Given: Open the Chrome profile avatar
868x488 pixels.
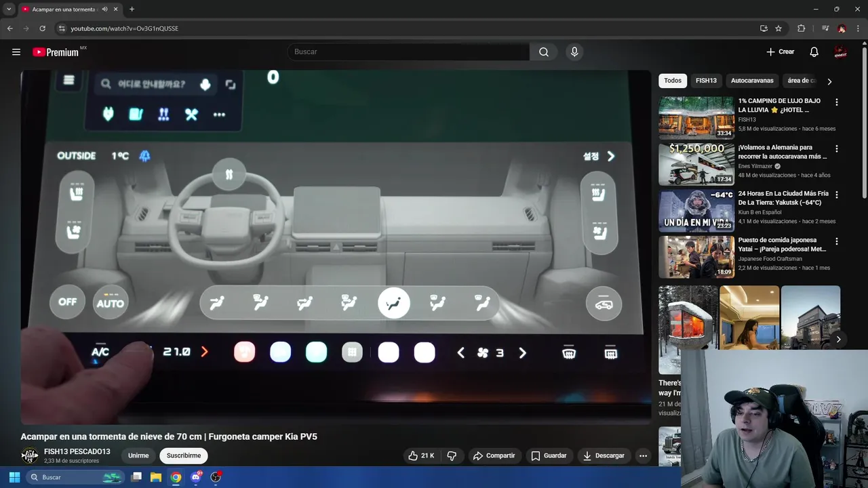Looking at the screenshot, I should pyautogui.click(x=842, y=28).
